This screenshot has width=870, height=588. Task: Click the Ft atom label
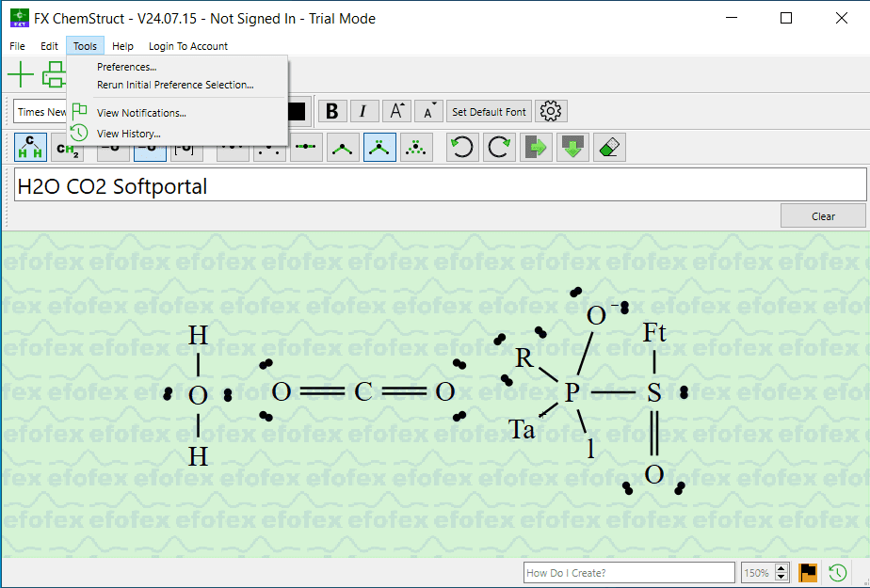[x=654, y=332]
